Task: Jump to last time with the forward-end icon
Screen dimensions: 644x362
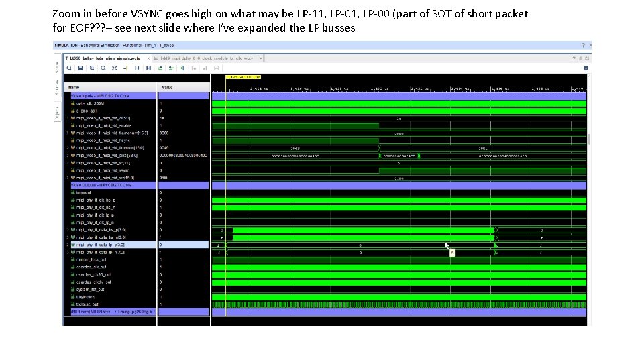Action: [148, 68]
